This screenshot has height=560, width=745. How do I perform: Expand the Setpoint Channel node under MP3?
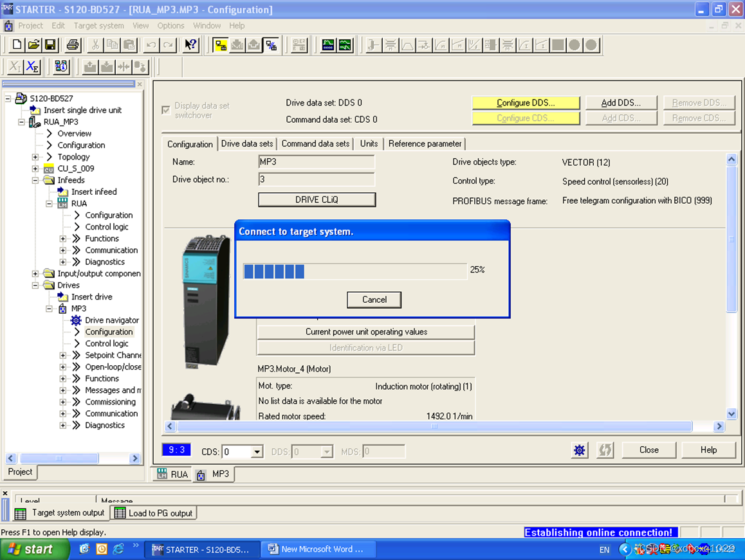pyautogui.click(x=62, y=356)
